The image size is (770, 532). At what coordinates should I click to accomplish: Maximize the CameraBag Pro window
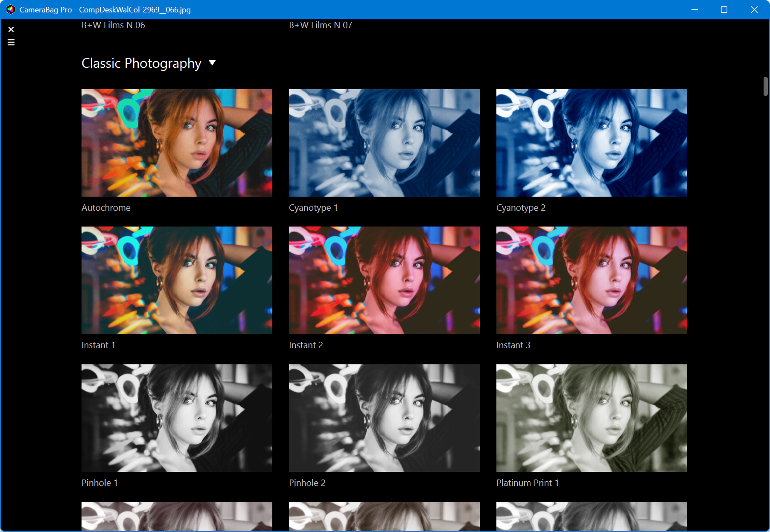tap(724, 9)
